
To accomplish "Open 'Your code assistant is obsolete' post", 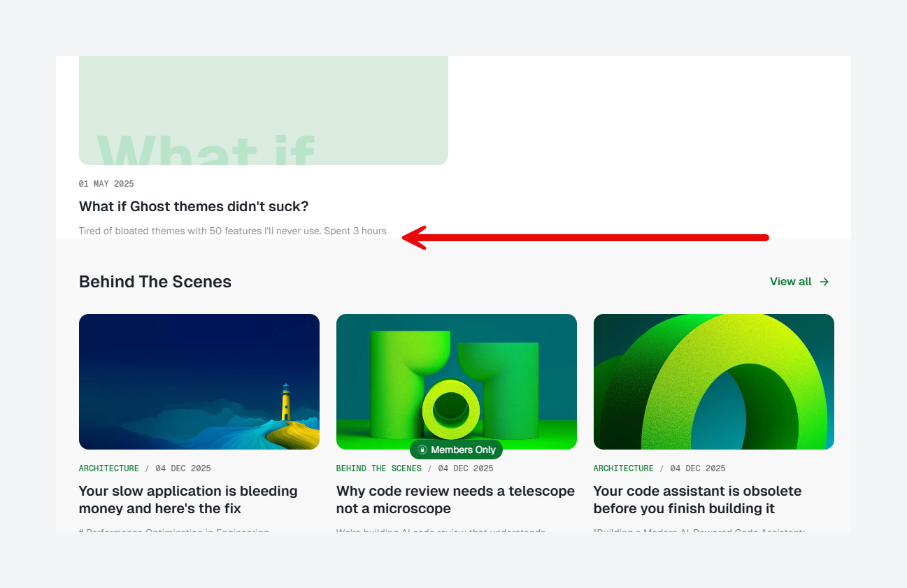I will click(x=697, y=500).
